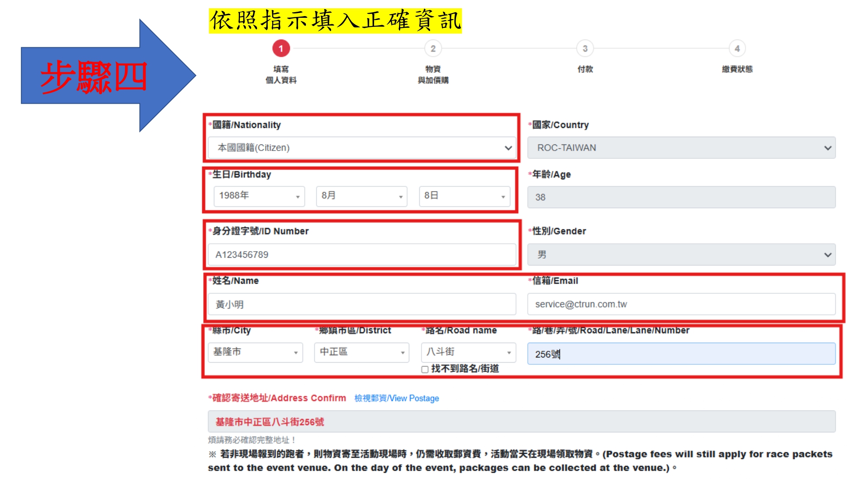
Task: Click the Road/Lane/Number input field
Action: (x=681, y=354)
